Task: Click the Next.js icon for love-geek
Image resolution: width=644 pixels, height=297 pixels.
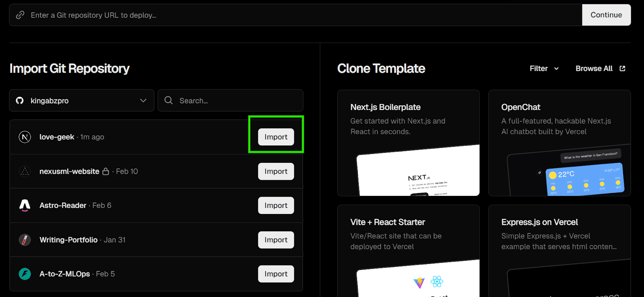Action: click(25, 137)
